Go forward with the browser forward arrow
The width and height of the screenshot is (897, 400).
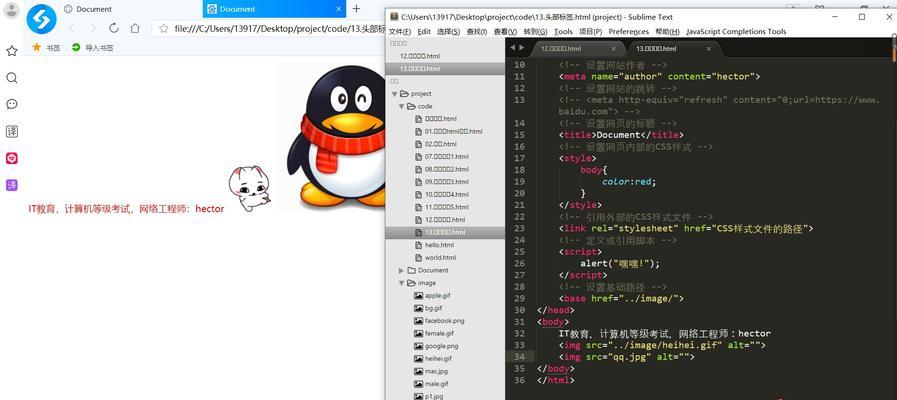(x=92, y=28)
